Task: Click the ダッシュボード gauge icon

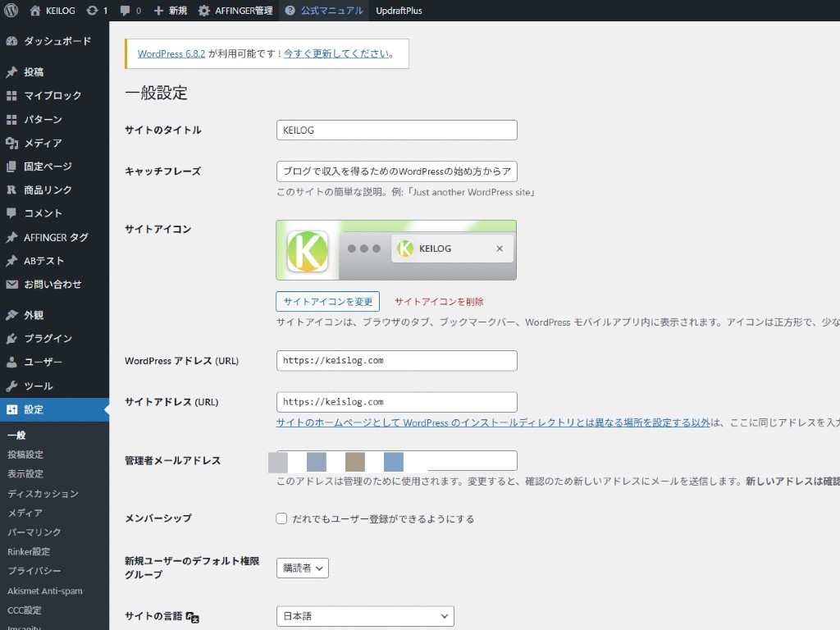Action: pyautogui.click(x=11, y=41)
